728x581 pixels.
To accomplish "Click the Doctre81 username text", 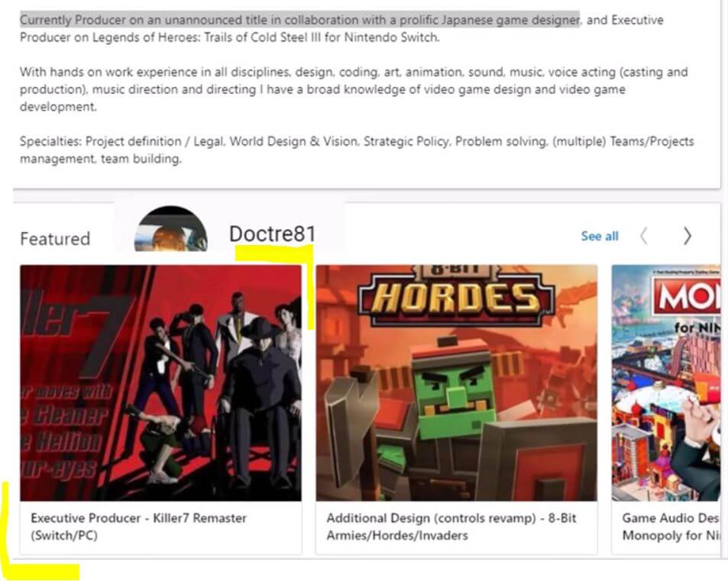I will [273, 234].
